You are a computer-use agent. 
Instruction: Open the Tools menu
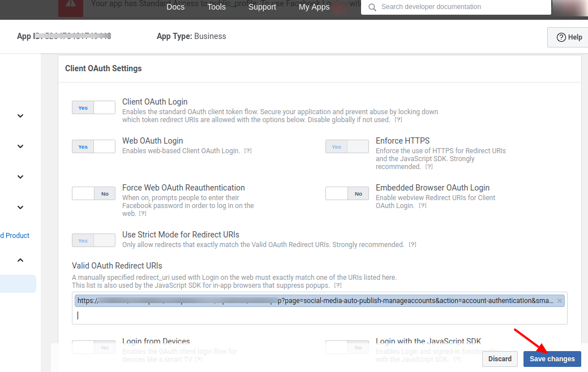[216, 7]
